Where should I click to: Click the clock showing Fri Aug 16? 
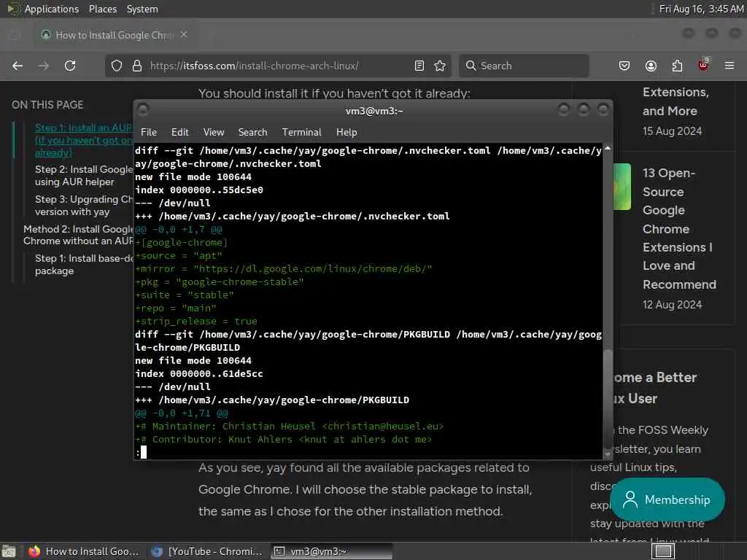point(701,9)
